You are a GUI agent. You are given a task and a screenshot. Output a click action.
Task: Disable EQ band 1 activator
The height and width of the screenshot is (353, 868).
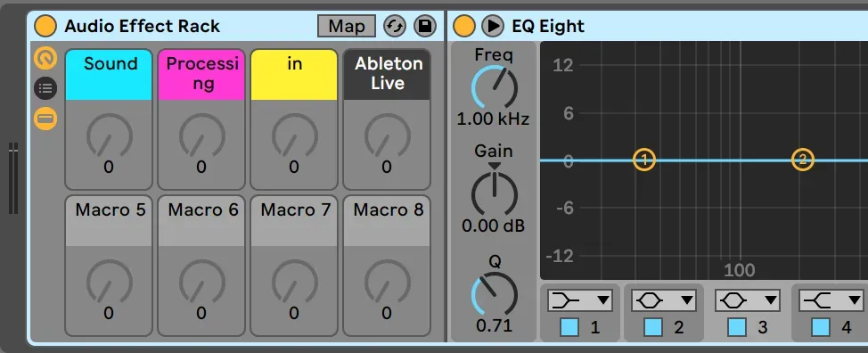click(x=569, y=327)
